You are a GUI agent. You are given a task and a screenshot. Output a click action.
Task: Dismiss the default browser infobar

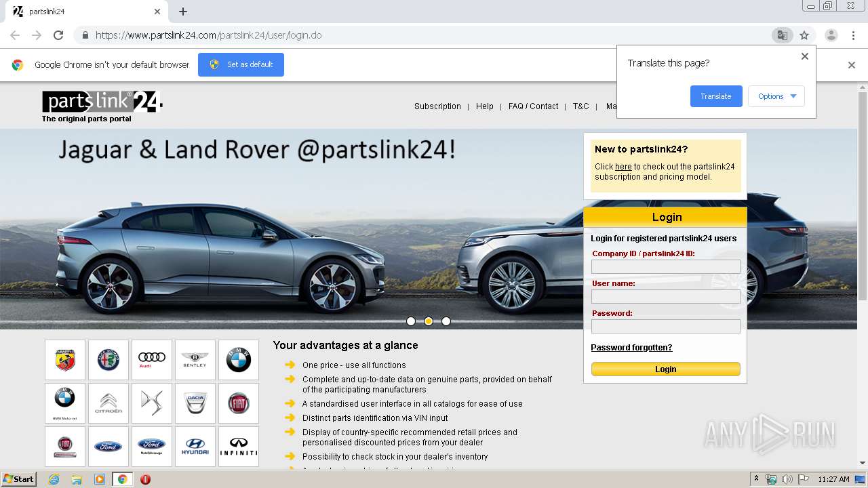[x=852, y=65]
